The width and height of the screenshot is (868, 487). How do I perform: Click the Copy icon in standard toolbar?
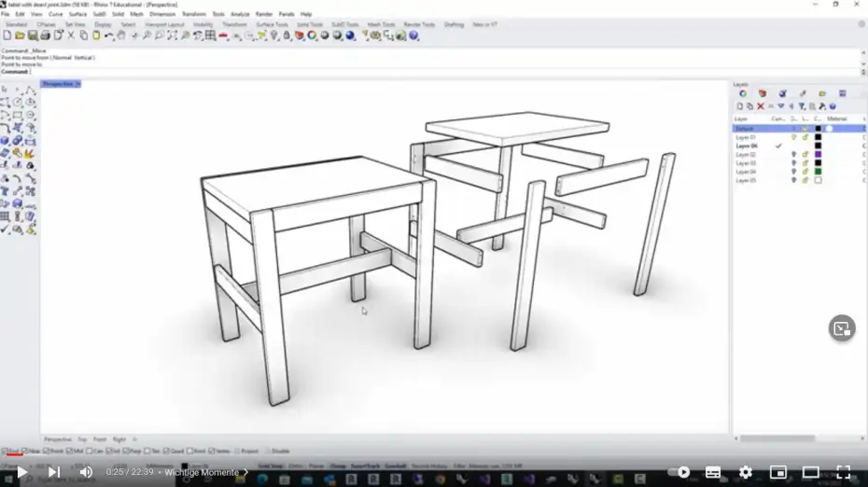tap(84, 35)
